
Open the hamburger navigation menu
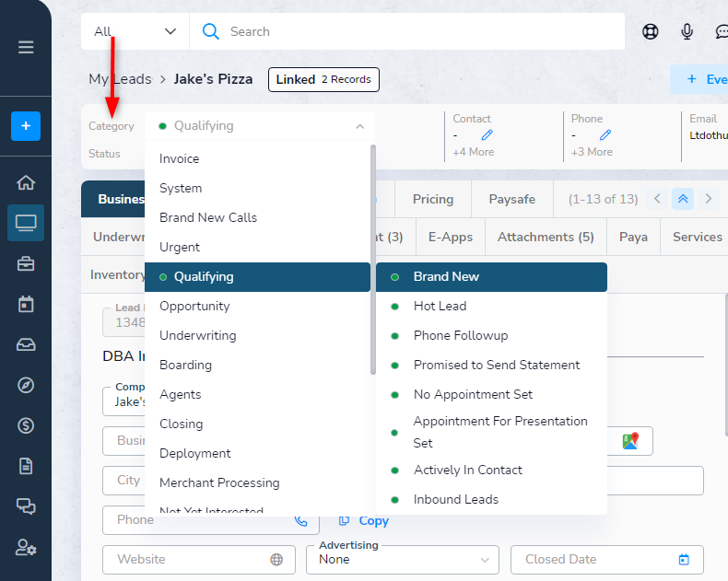[26, 47]
